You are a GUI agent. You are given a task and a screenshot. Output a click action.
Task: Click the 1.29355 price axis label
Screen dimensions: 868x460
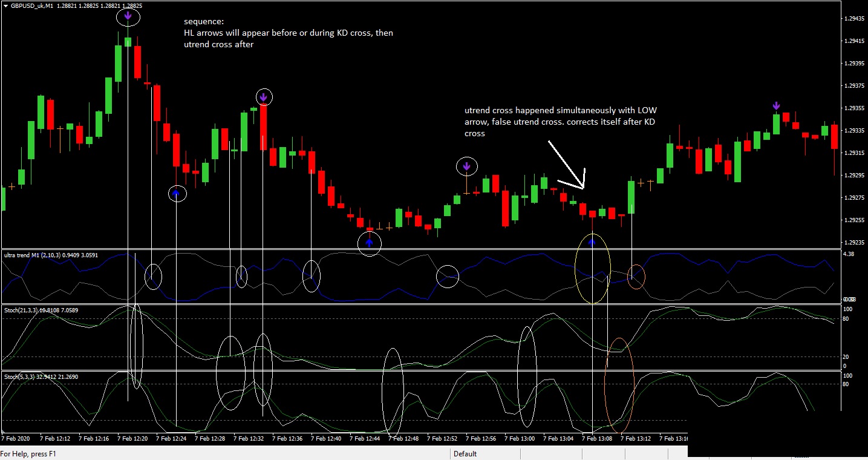[x=853, y=108]
